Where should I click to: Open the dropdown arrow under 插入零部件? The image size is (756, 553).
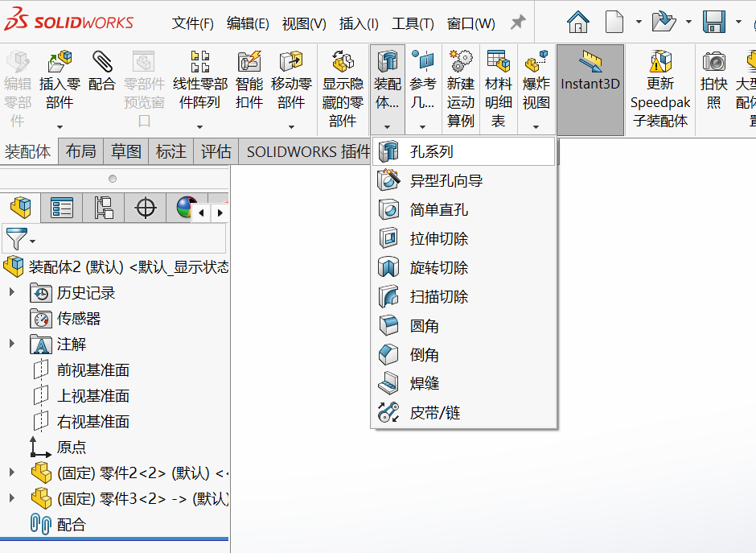[x=60, y=127]
